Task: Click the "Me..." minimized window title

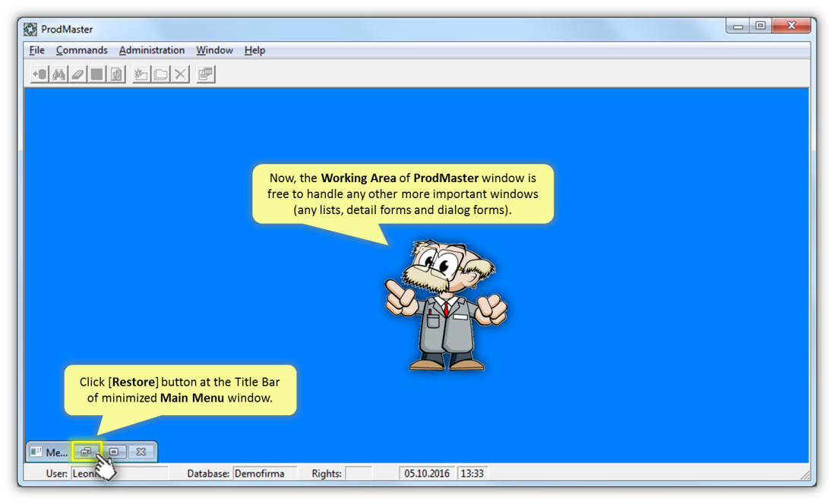Action: [x=56, y=452]
